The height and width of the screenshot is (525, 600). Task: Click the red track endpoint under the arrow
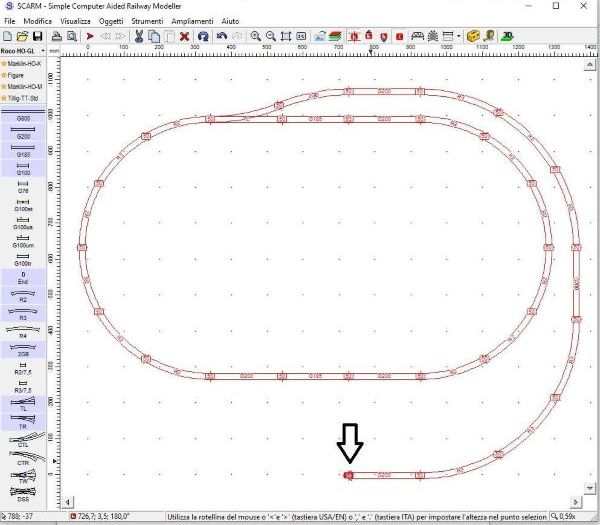pyautogui.click(x=348, y=475)
